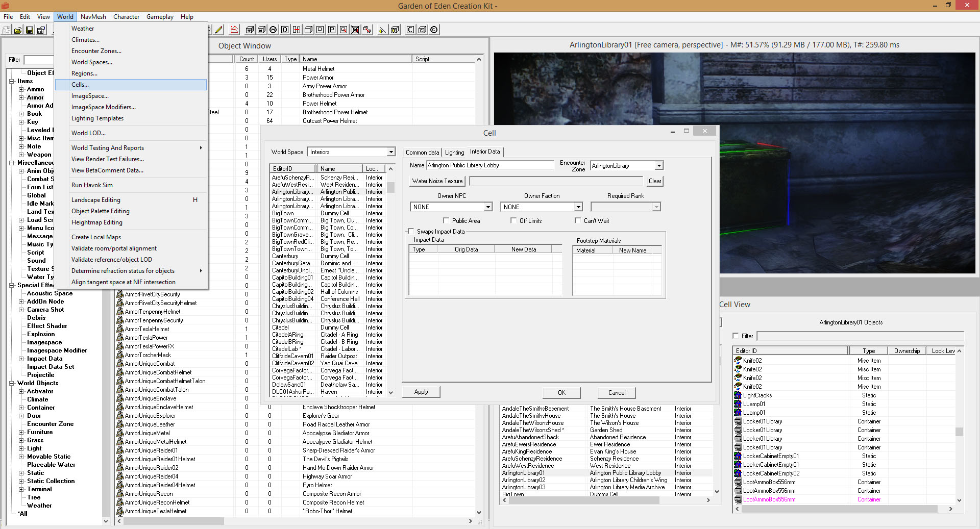980x529 pixels.
Task: Click the cube with C icon
Action: [x=422, y=30]
